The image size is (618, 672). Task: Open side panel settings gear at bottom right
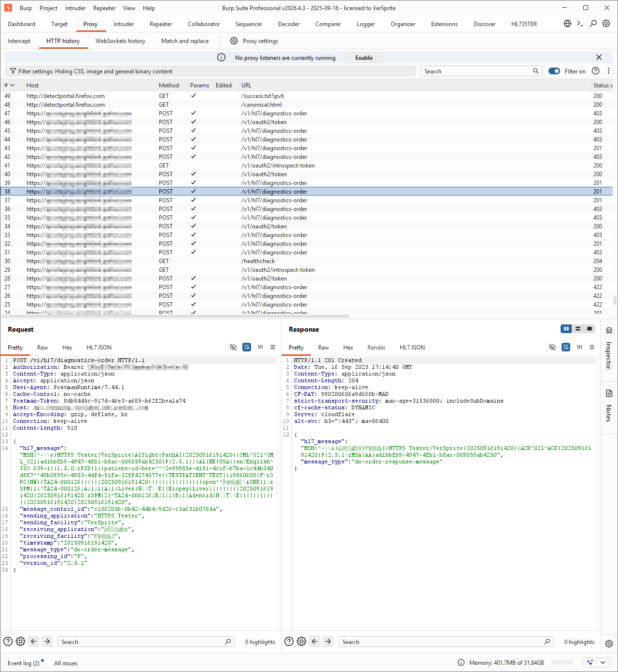point(609,644)
